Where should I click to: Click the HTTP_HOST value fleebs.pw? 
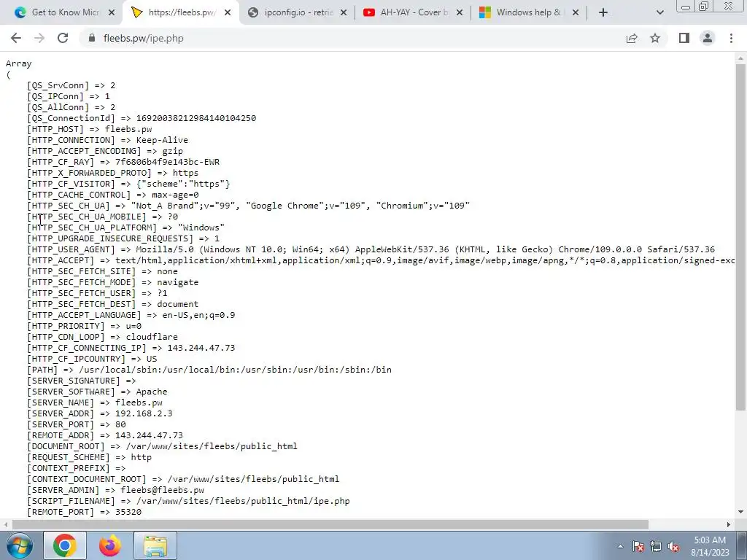pyautogui.click(x=128, y=129)
